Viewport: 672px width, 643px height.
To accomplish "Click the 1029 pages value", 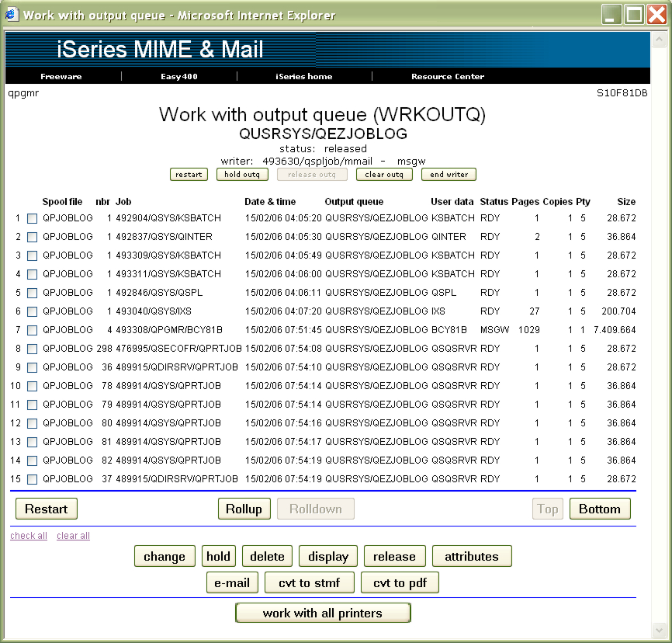I will (529, 330).
